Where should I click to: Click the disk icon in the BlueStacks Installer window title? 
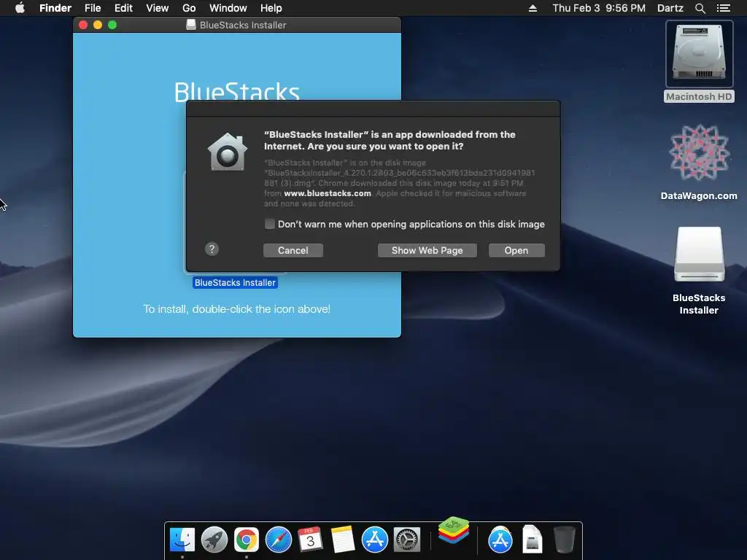click(191, 25)
